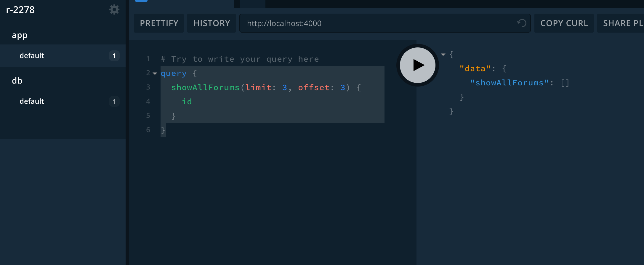Click the empty array value in response
Image resolution: width=644 pixels, height=265 pixels.
coord(565,83)
